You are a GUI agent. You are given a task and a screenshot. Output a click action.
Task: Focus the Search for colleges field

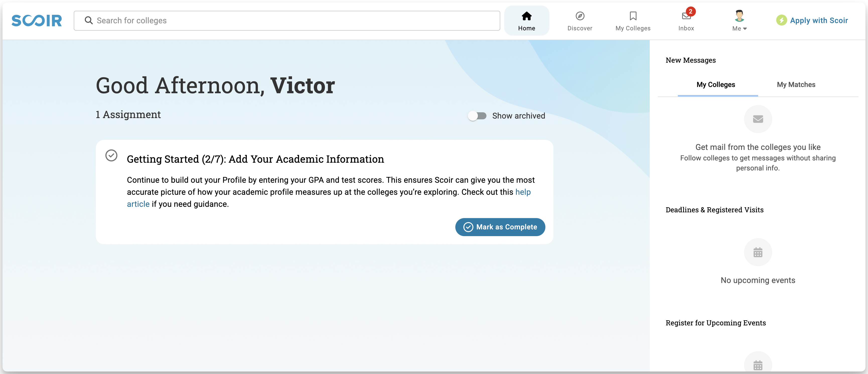(286, 21)
